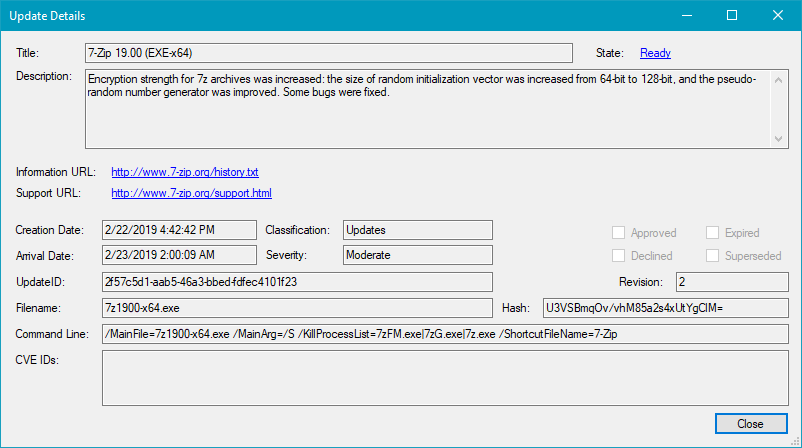Click the Ready state link

[655, 53]
